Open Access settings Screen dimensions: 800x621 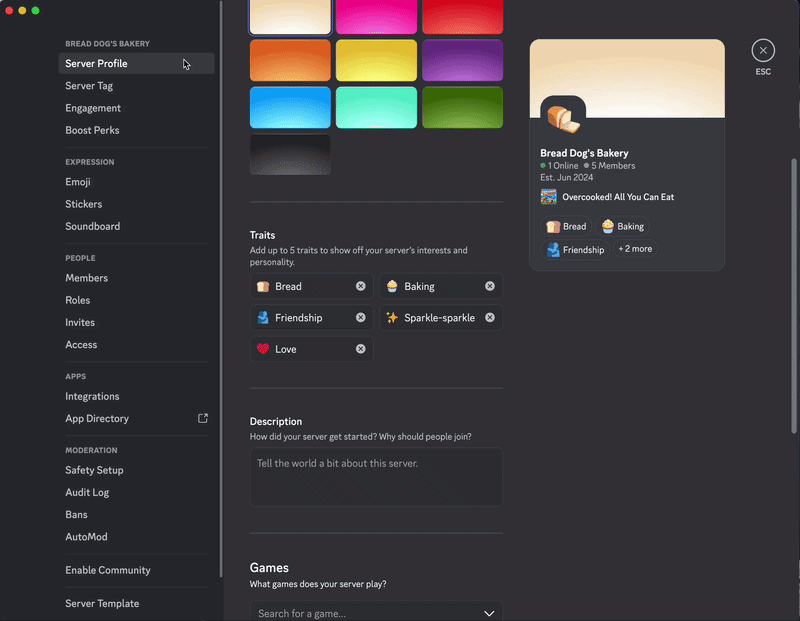tap(136, 344)
